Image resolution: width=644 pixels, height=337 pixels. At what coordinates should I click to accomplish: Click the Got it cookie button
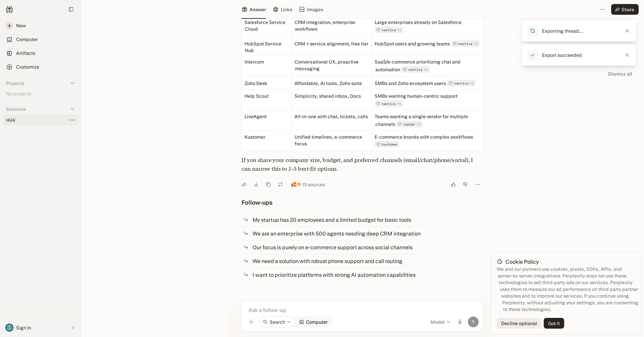(554, 323)
